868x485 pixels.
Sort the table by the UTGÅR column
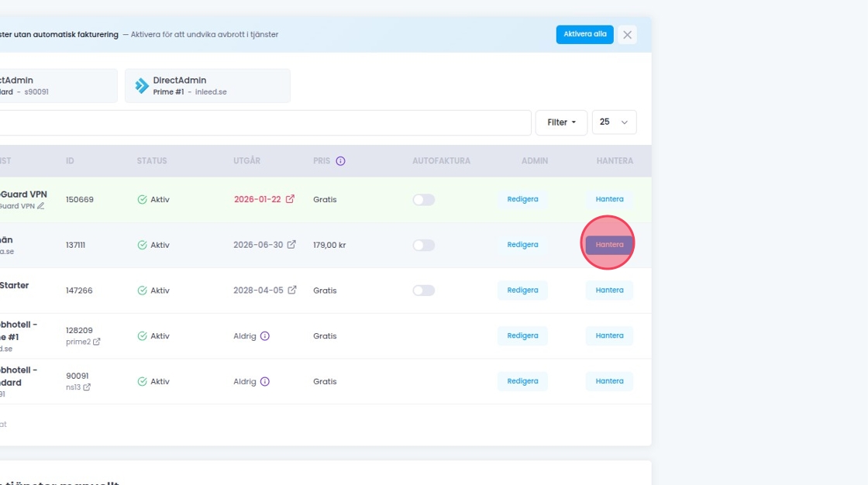[246, 161]
